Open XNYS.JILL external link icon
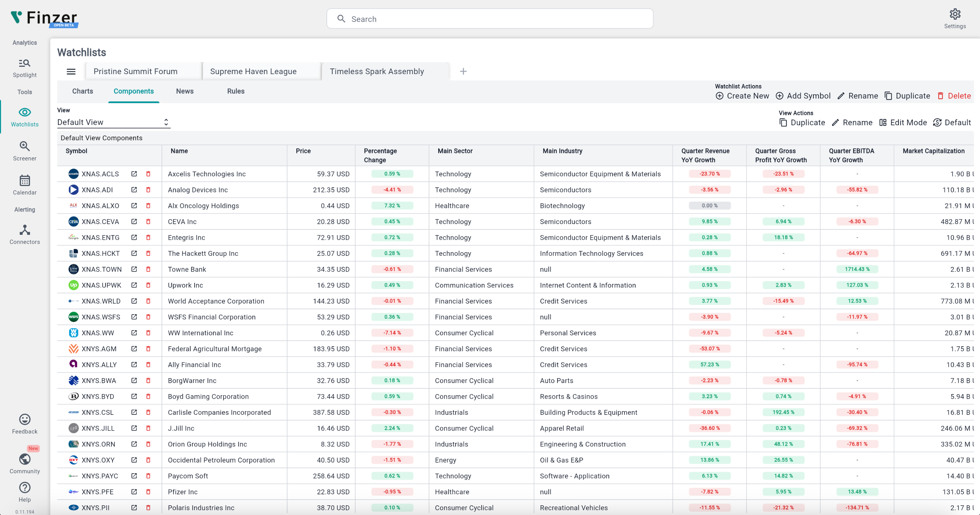 pos(134,428)
